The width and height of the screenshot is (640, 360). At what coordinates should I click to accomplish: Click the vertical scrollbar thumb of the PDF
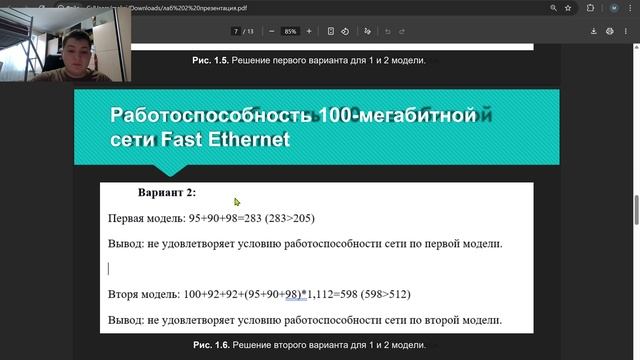click(636, 210)
